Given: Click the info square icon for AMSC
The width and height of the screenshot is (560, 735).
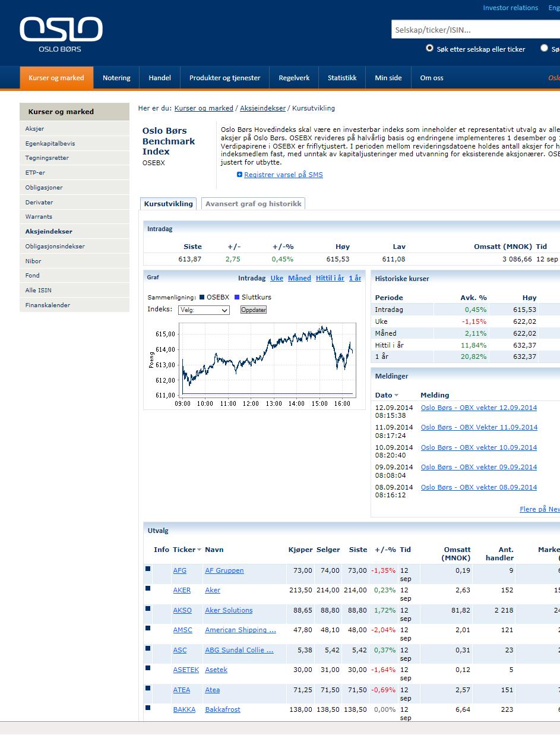Looking at the screenshot, I should click(148, 628).
